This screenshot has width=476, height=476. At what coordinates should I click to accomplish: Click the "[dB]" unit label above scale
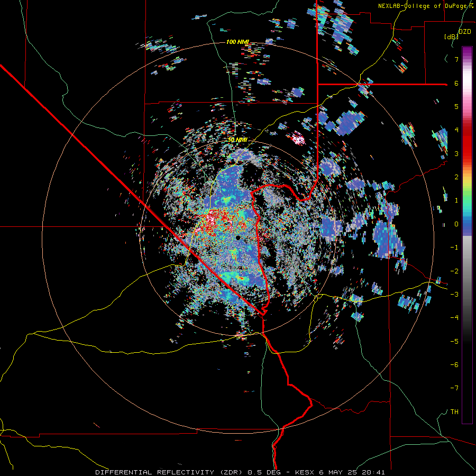point(451,36)
